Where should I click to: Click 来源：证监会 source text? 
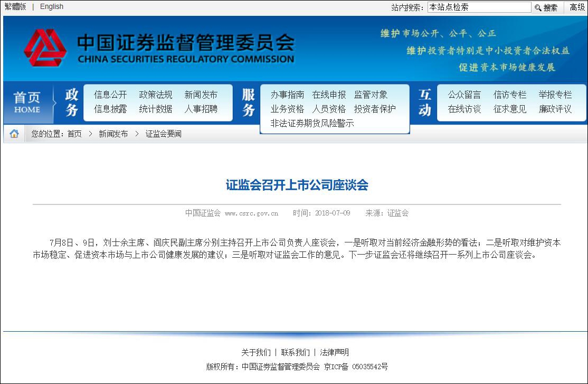click(387, 213)
